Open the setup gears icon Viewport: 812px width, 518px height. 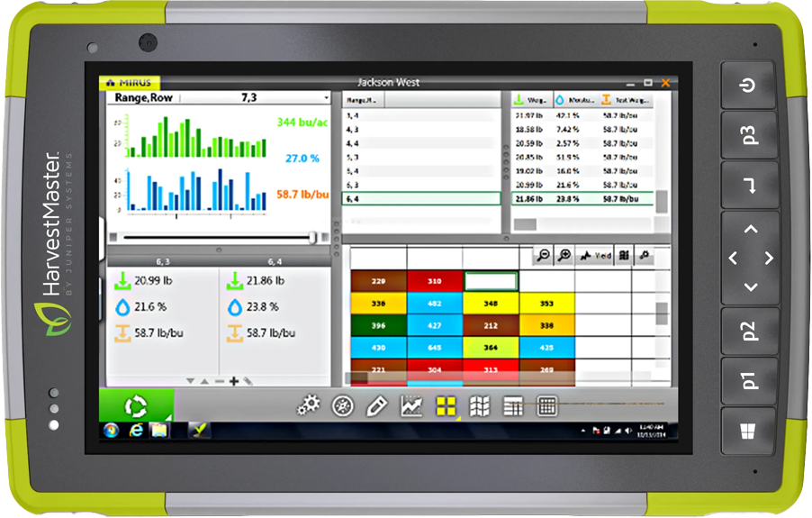(x=309, y=406)
